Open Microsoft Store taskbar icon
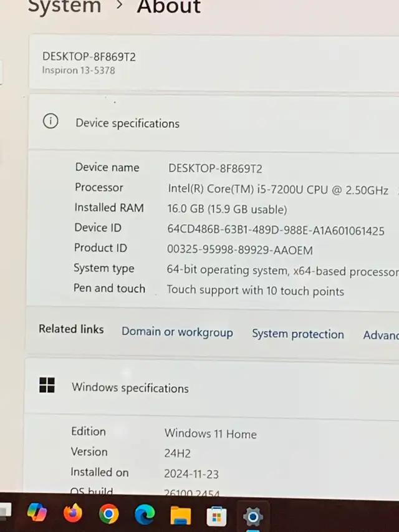The height and width of the screenshot is (532, 399). pyautogui.click(x=216, y=516)
